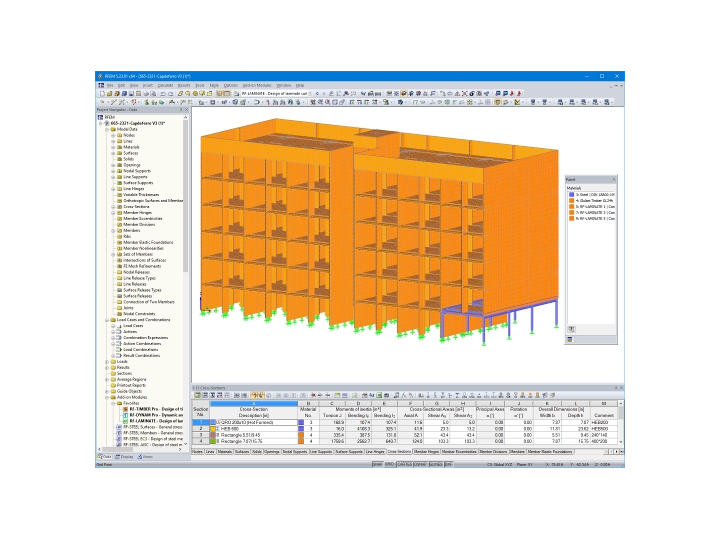Select RF-LAMINATE in Favorites tree
The image size is (720, 540).
click(x=156, y=421)
